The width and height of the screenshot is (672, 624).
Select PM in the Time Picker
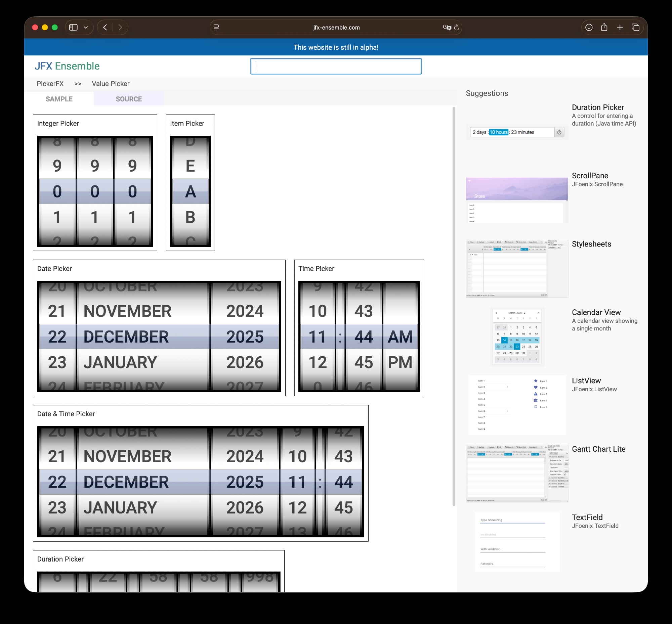coord(400,362)
